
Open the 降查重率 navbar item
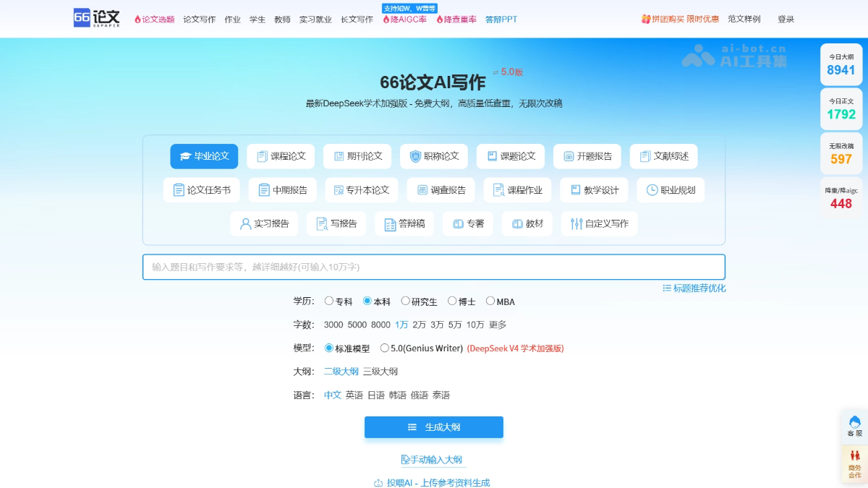click(x=456, y=20)
